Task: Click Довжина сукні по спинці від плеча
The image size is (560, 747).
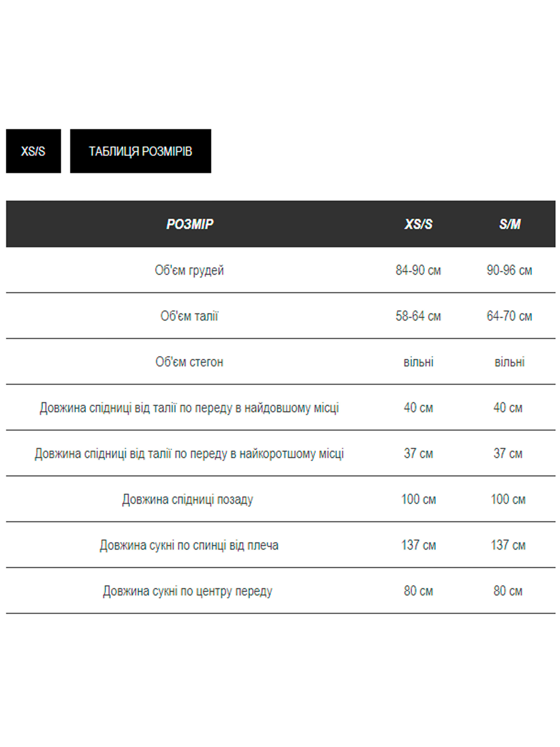Action: pos(189,545)
